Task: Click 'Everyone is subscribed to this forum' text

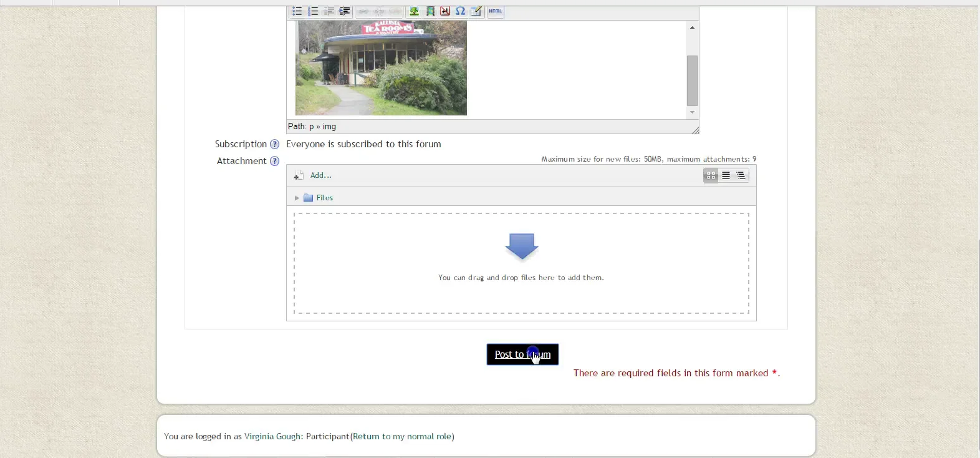Action: coord(363,144)
